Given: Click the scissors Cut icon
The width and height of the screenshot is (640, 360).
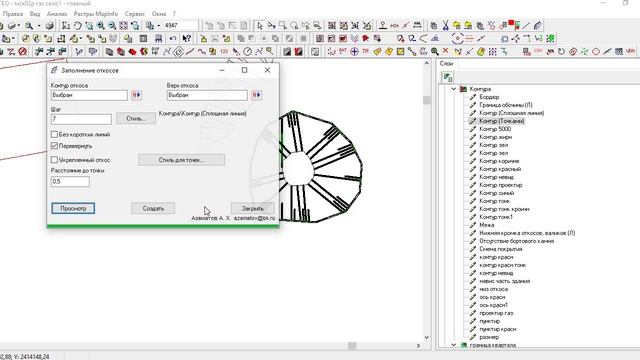Looking at the screenshot, I should (x=445, y=26).
